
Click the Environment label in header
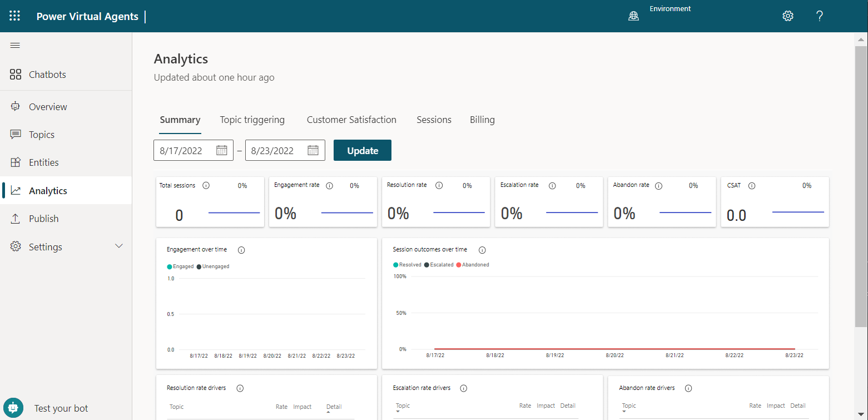click(670, 9)
